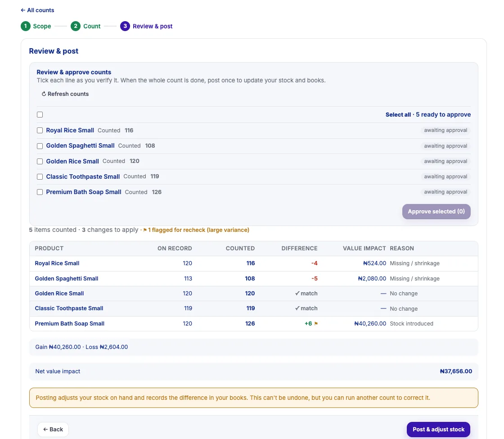
Task: Click Refresh counts button
Action: [65, 94]
